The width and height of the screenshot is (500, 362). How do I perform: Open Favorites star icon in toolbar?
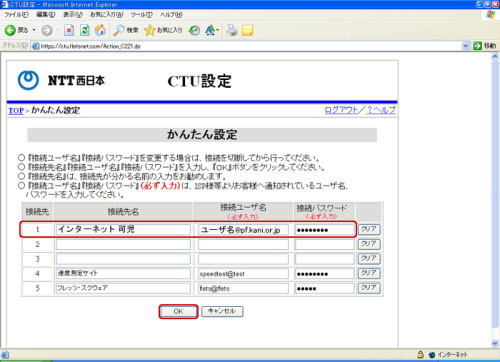(x=150, y=30)
